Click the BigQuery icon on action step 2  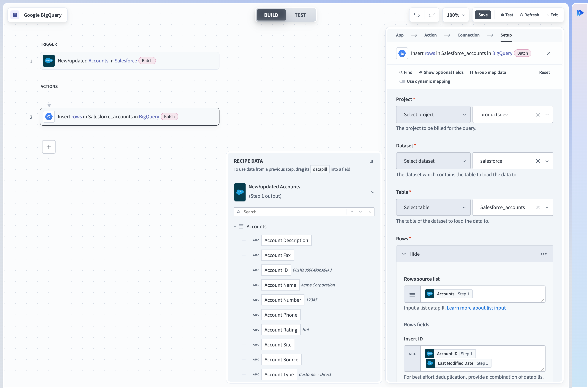[x=49, y=116]
